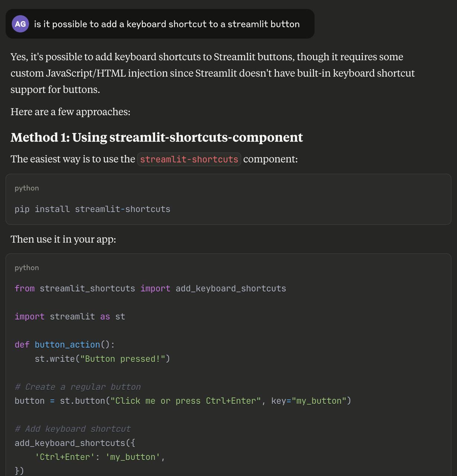Click the 'python' label of the pip install block
This screenshot has width=457, height=476.
coord(27,188)
